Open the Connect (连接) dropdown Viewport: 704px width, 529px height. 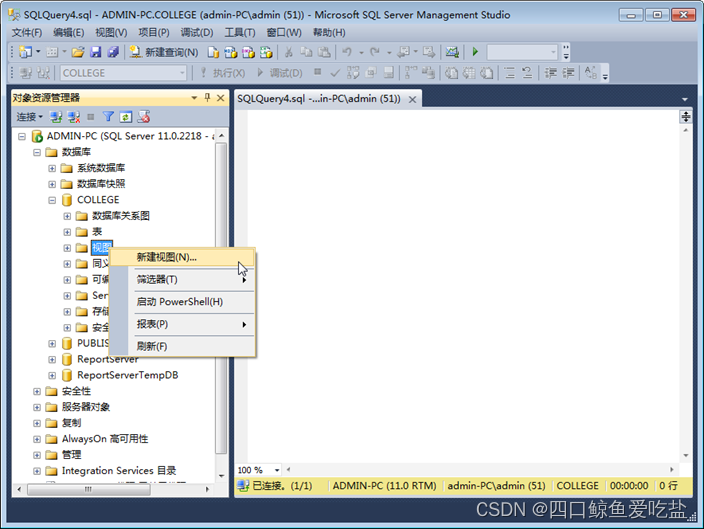29,117
